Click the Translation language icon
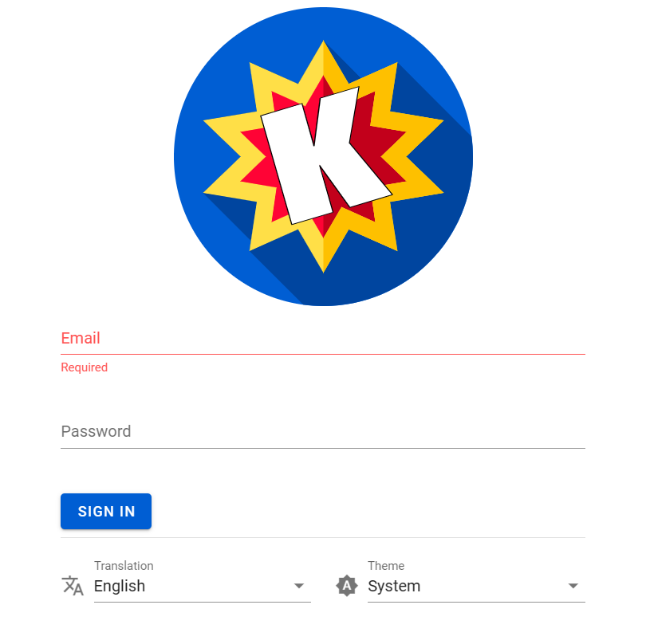 [73, 586]
